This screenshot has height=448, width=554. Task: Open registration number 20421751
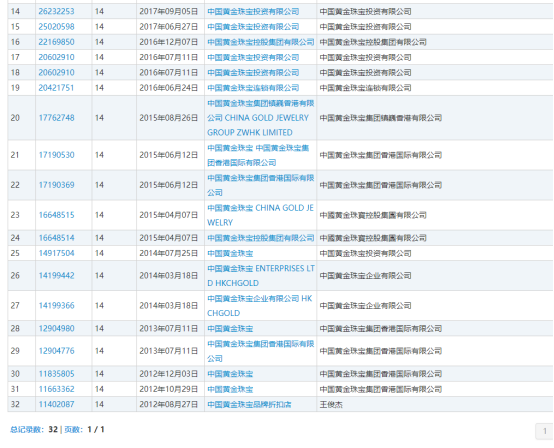[56, 88]
